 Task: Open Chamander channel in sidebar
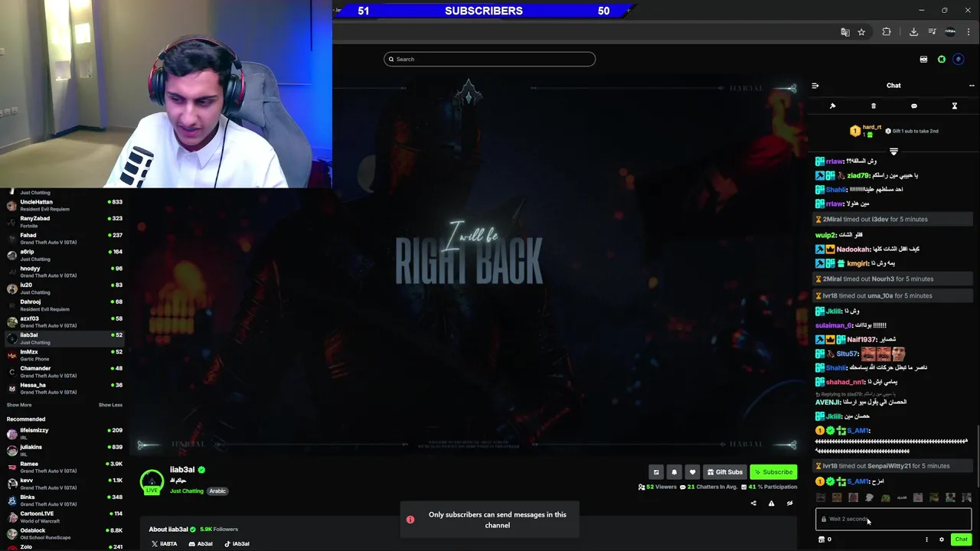click(64, 372)
